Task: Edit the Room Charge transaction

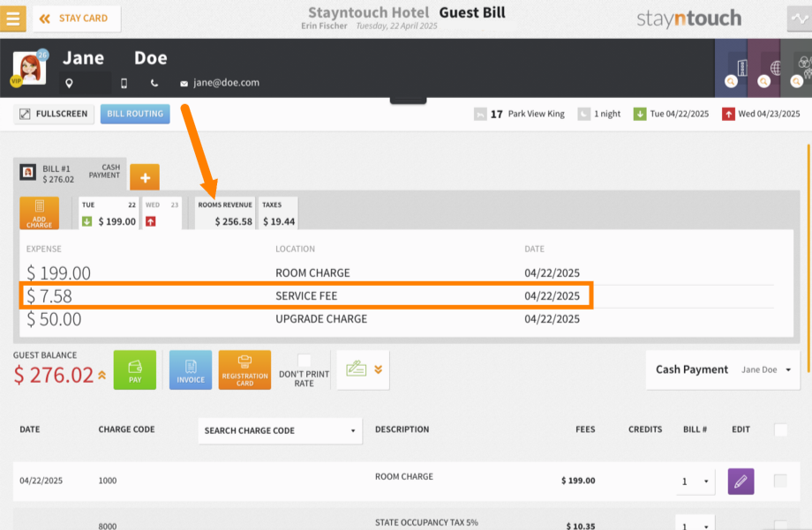Action: pos(741,481)
